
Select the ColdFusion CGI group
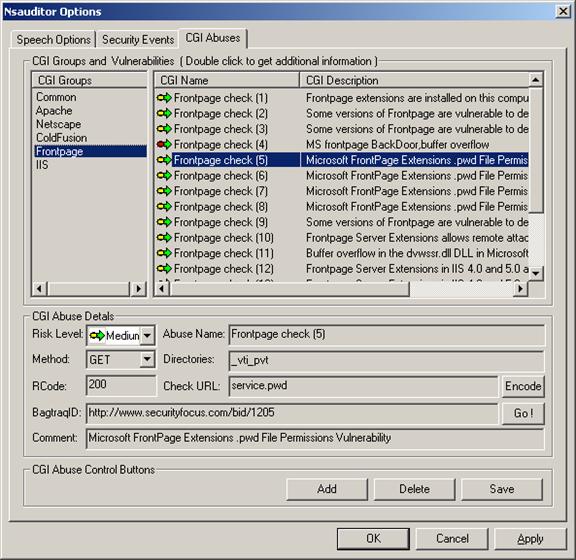coord(61,138)
